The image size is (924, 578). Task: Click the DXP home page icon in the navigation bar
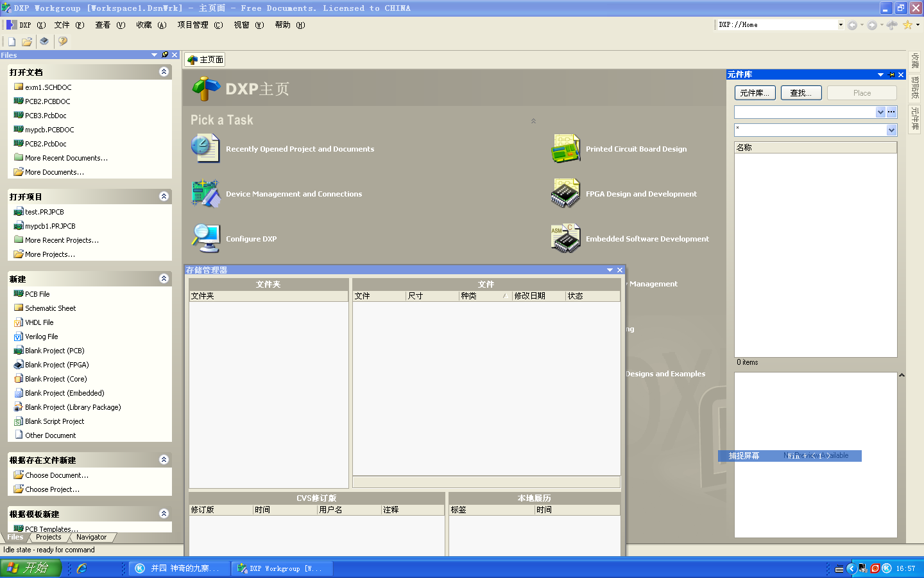click(892, 25)
